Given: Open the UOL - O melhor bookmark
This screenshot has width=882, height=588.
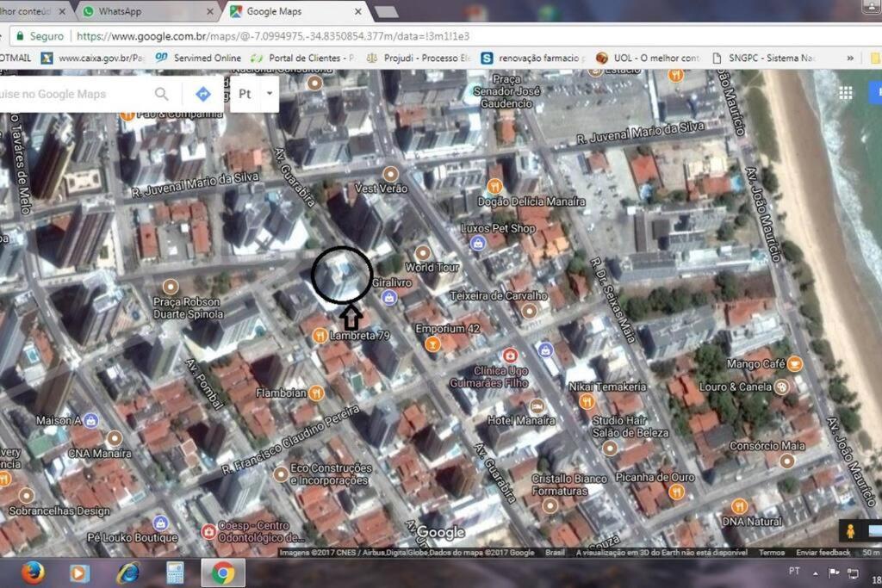Looking at the screenshot, I should click(649, 58).
